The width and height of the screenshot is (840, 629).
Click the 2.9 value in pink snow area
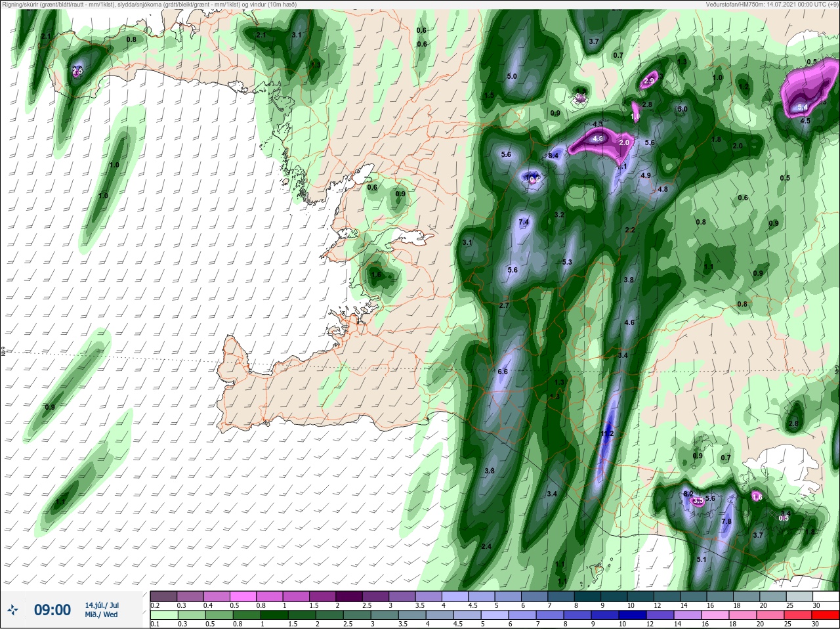point(650,81)
